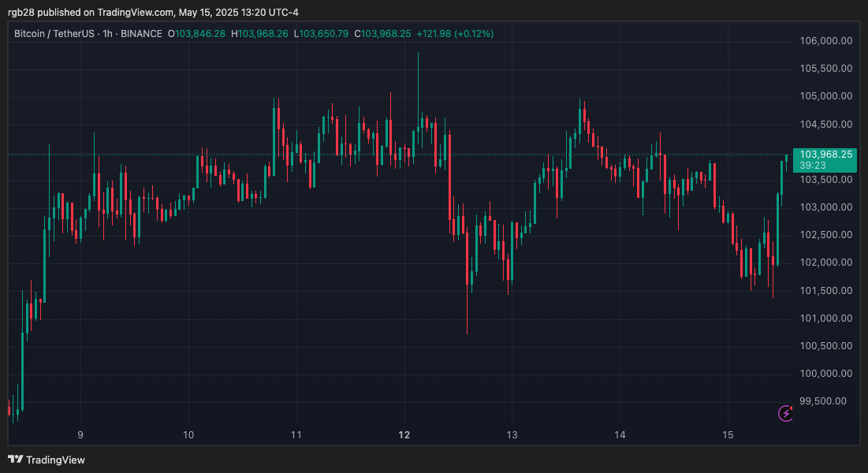Click the 99,500.00 price scale label
This screenshot has height=473, width=868.
(x=822, y=401)
